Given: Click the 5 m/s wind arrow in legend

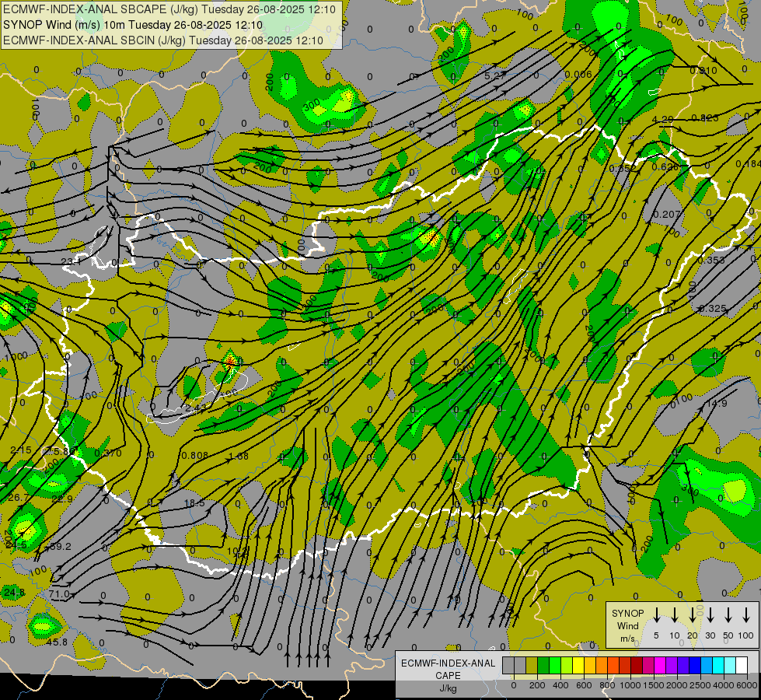Looking at the screenshot, I should [656, 614].
